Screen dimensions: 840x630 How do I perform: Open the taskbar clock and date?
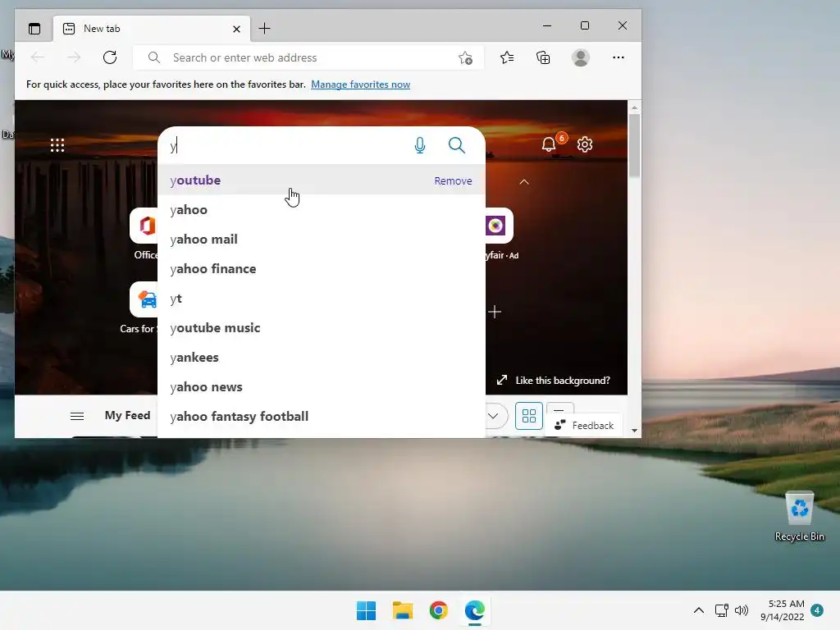782,610
